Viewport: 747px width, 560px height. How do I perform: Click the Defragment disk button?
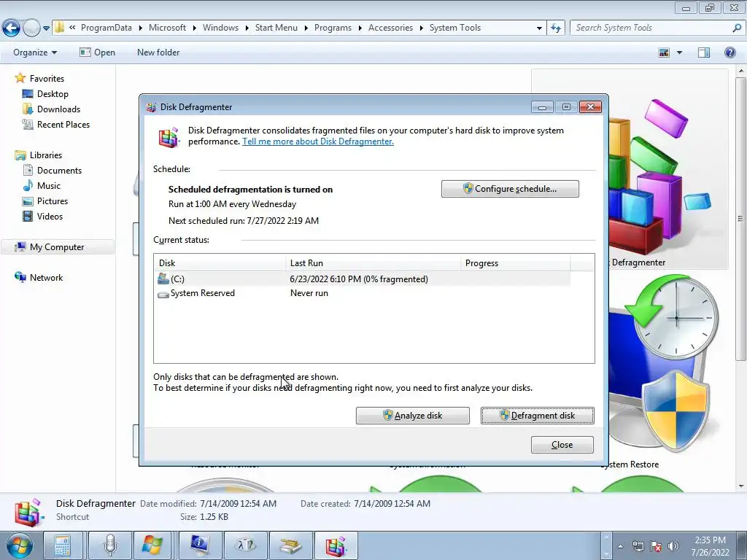pyautogui.click(x=538, y=415)
